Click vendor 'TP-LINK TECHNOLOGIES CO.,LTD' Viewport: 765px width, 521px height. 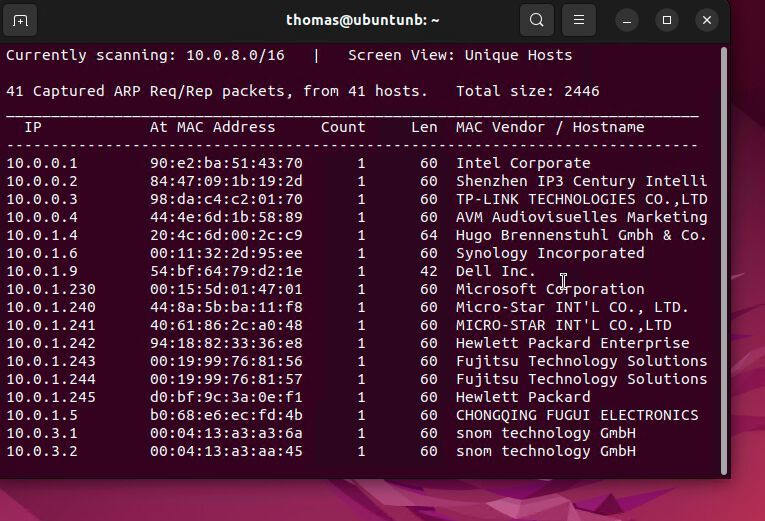coord(582,199)
